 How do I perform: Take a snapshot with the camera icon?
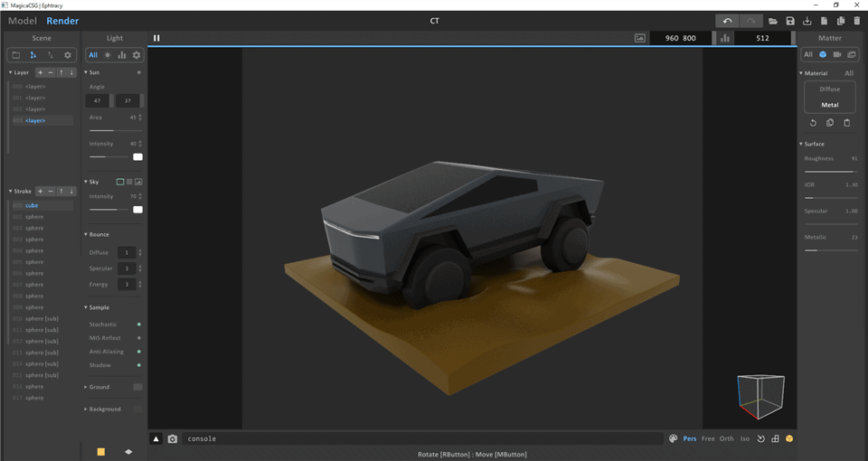(x=173, y=439)
